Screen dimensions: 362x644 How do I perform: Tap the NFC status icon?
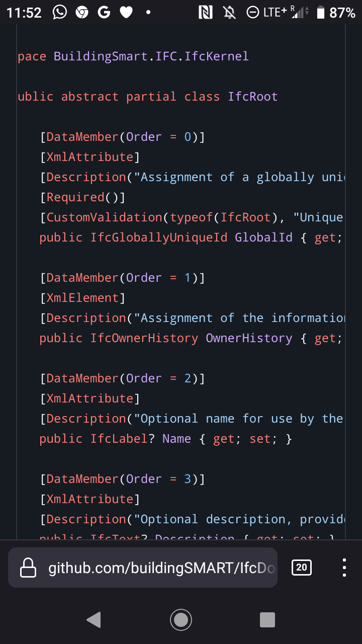(x=206, y=12)
